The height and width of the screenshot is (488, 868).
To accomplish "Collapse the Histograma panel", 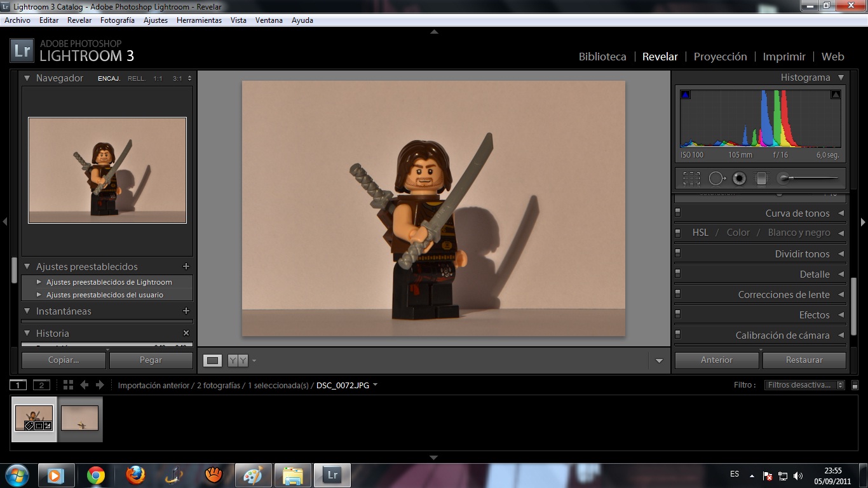I will click(x=841, y=78).
